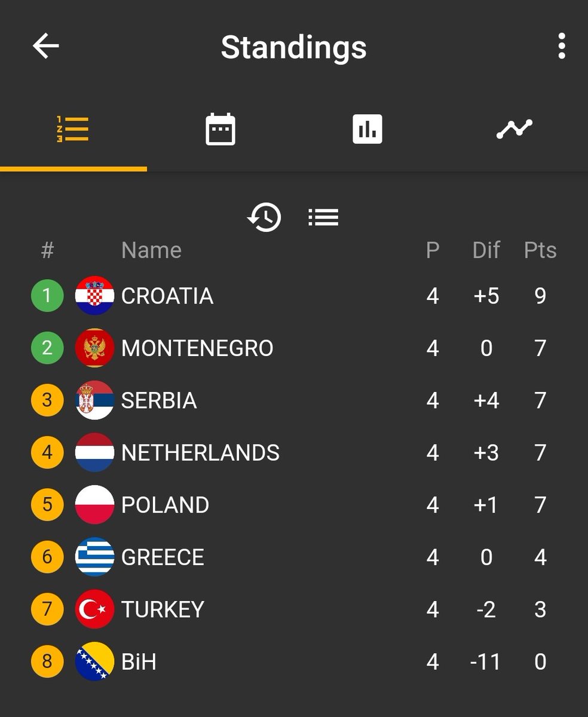Tap the back arrow icon
This screenshot has width=588, height=717.
(x=45, y=46)
